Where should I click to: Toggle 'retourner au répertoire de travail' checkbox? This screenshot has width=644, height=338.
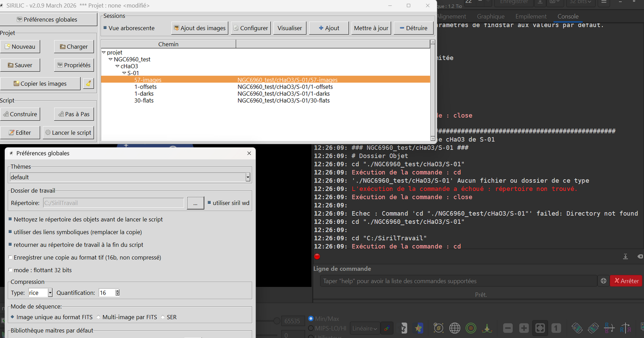click(x=11, y=244)
